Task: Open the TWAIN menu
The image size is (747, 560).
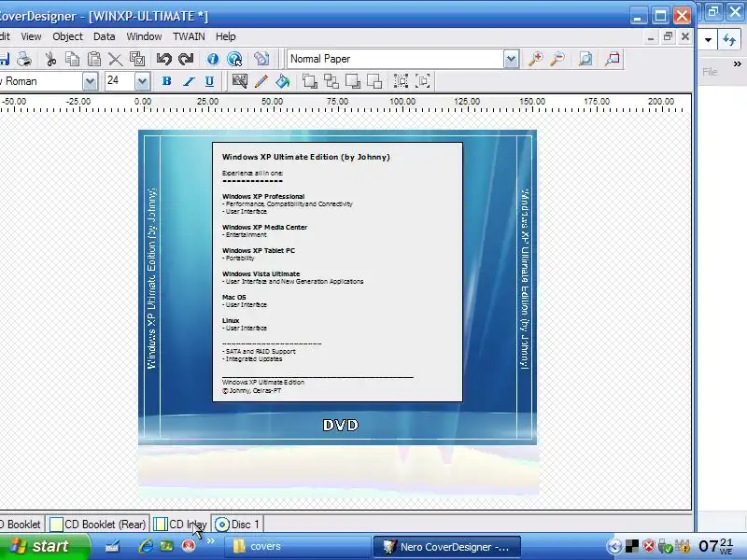Action: tap(189, 36)
